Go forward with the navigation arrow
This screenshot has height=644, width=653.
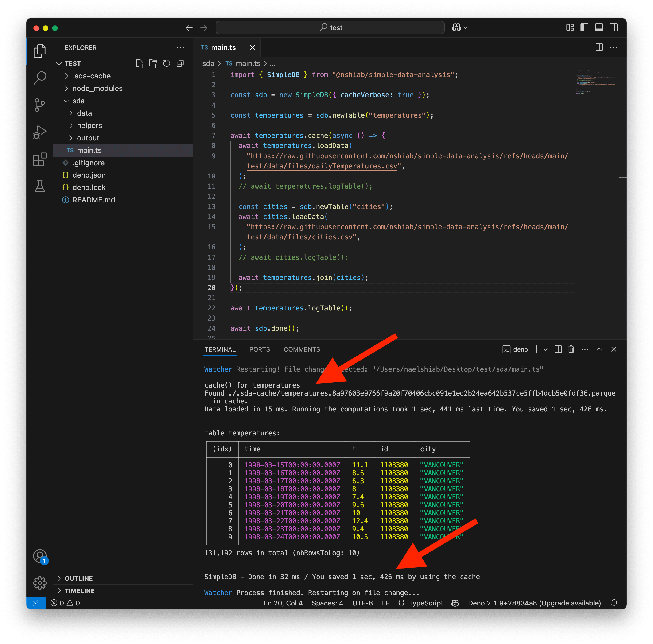point(204,28)
